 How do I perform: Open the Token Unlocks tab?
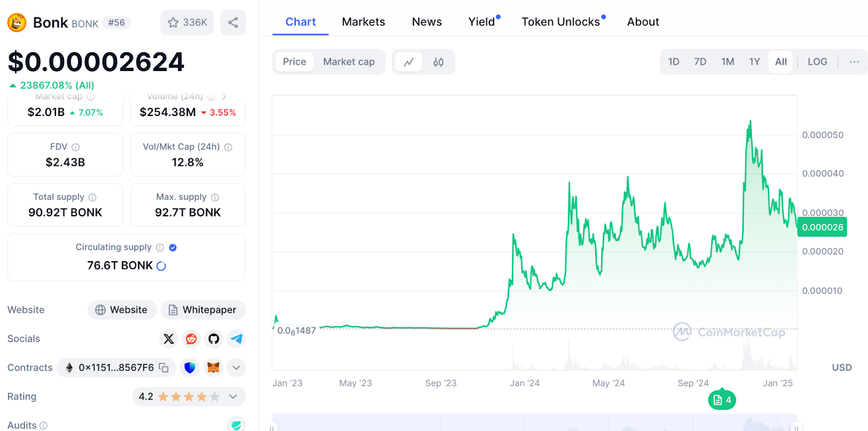tap(561, 22)
